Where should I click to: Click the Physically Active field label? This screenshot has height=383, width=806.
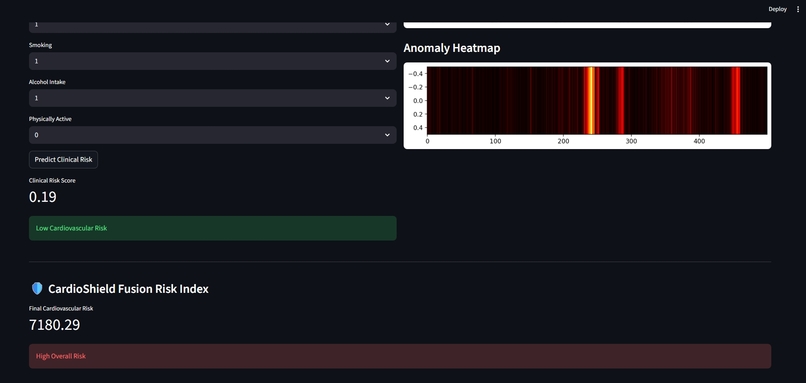tap(50, 119)
